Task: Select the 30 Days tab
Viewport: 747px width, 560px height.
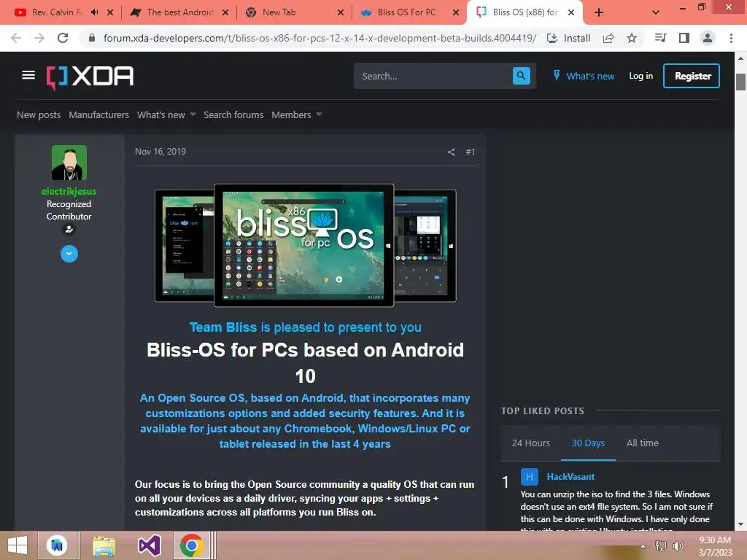Action: [588, 443]
